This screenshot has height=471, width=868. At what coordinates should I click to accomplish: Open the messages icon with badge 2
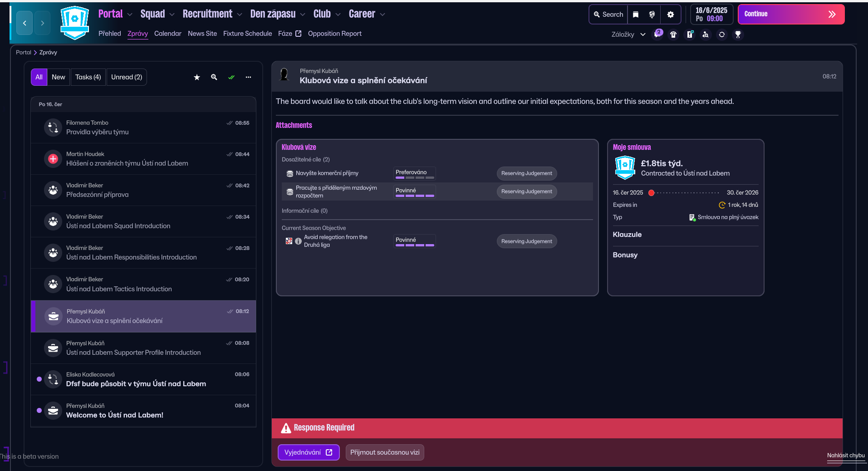pyautogui.click(x=657, y=34)
